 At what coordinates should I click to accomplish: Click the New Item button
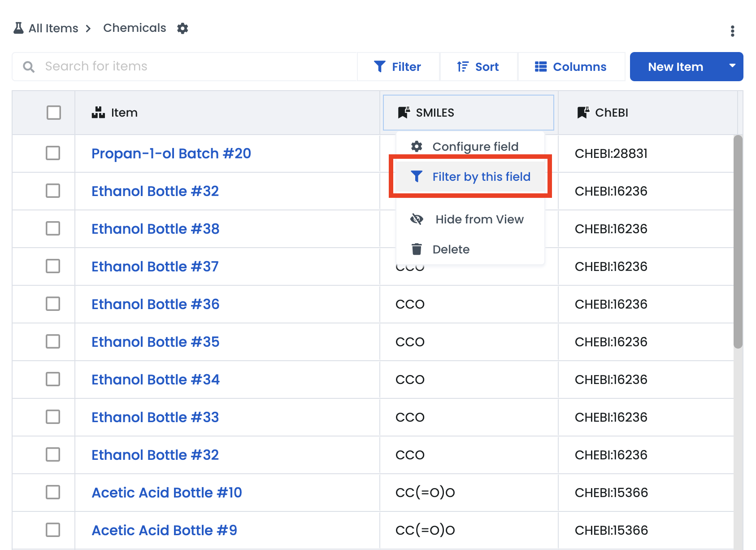675,67
